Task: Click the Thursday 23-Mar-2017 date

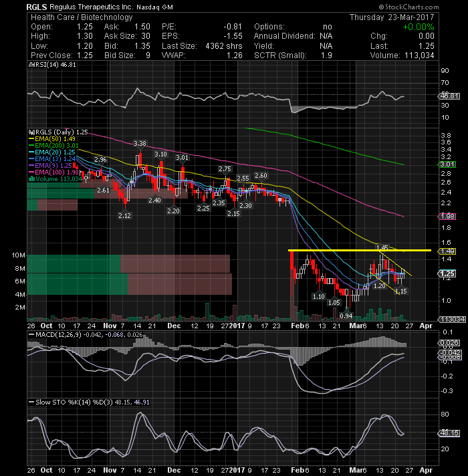Action: [x=392, y=17]
